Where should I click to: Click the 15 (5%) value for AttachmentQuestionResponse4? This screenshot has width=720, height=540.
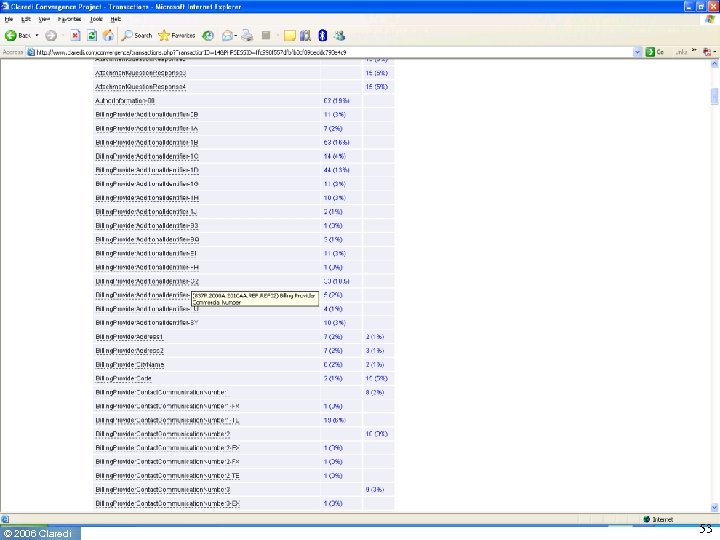[377, 87]
